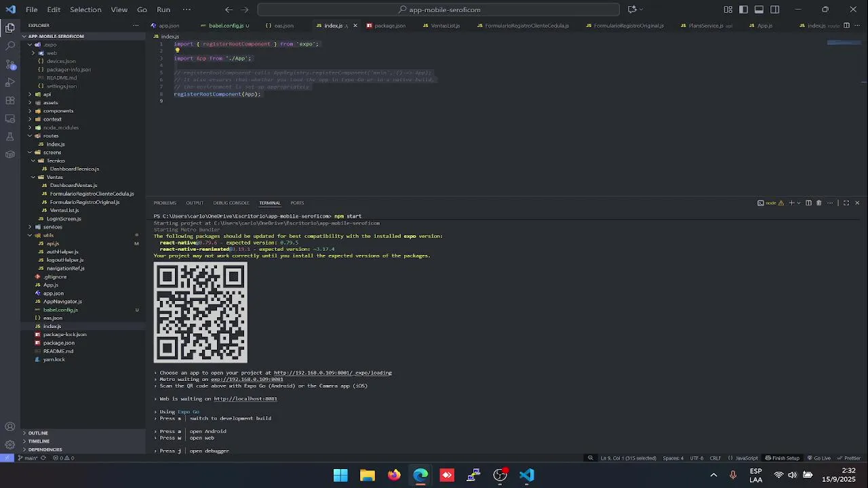Open the expo loading URL in terminal
Image resolution: width=868 pixels, height=488 pixels.
coord(332,373)
